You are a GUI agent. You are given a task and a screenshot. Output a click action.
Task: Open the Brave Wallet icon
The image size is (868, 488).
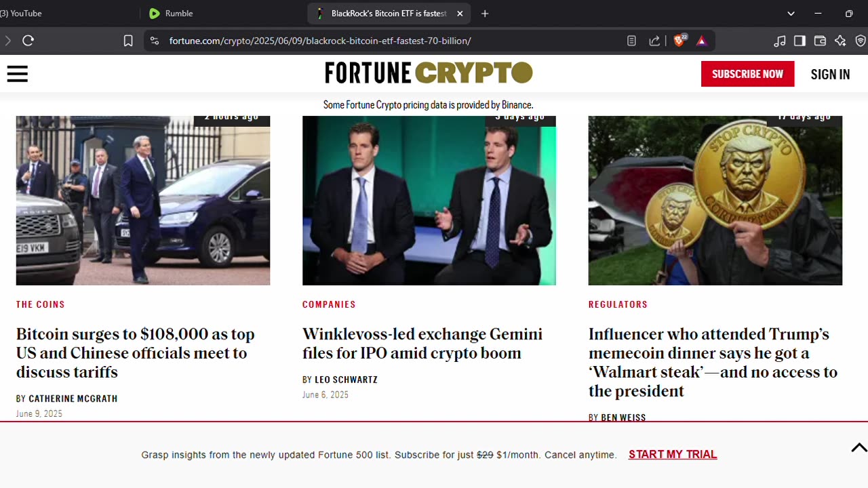pos(820,41)
